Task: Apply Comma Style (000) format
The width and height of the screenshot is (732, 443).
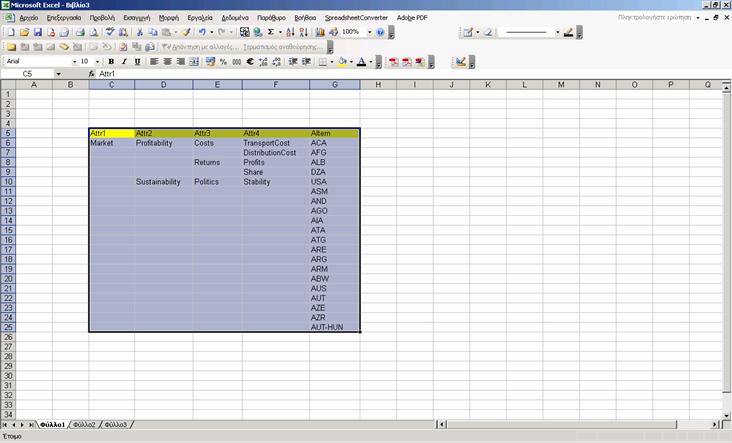Action: (237, 62)
